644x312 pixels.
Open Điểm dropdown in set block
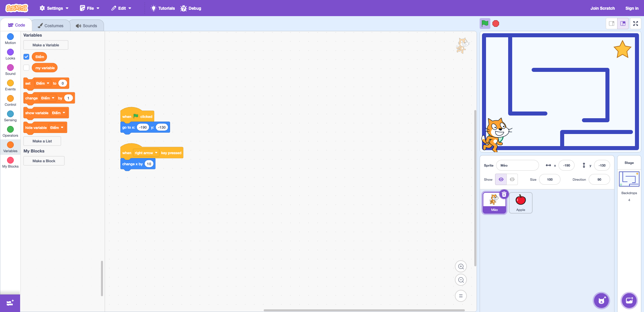pyautogui.click(x=43, y=83)
